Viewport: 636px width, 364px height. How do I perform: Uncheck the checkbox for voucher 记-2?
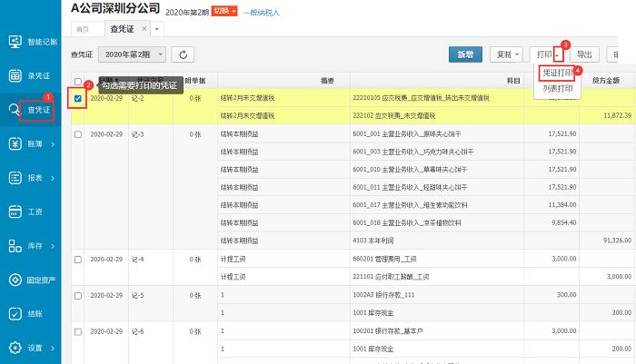78,98
